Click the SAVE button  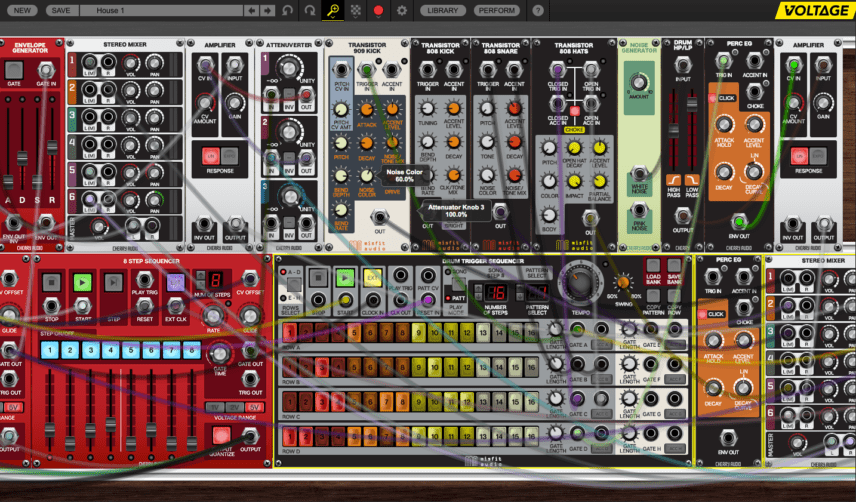pyautogui.click(x=61, y=10)
